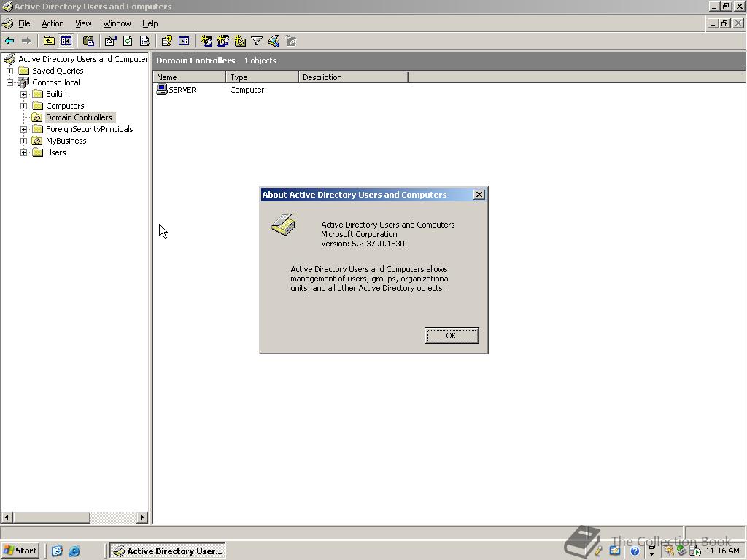The image size is (747, 560).
Task: Click the 11:16 AM clock
Action: [722, 551]
